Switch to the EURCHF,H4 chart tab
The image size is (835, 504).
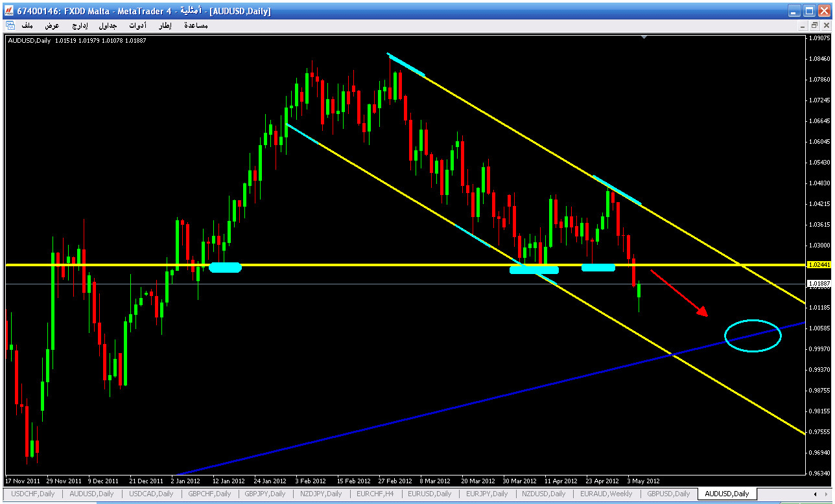coord(375,494)
